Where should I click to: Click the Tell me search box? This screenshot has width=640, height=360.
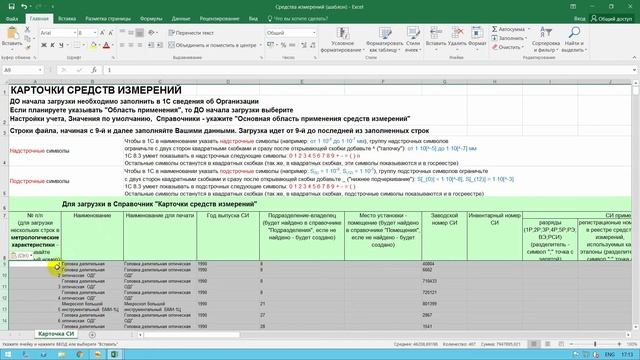298,19
